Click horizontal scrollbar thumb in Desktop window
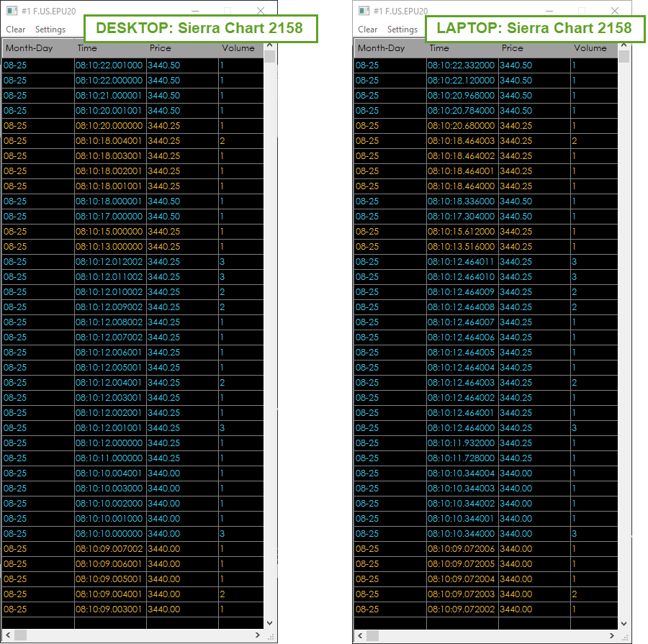The height and width of the screenshot is (644, 648). [20, 635]
